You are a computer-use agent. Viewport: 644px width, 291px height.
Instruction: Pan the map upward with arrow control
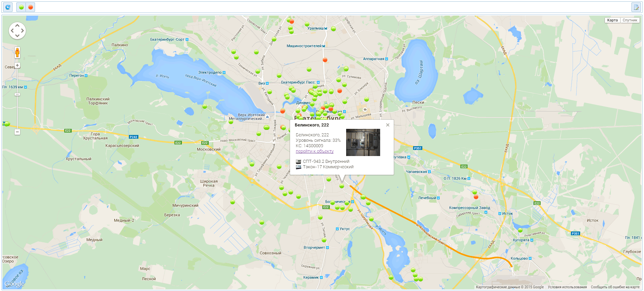pyautogui.click(x=17, y=25)
